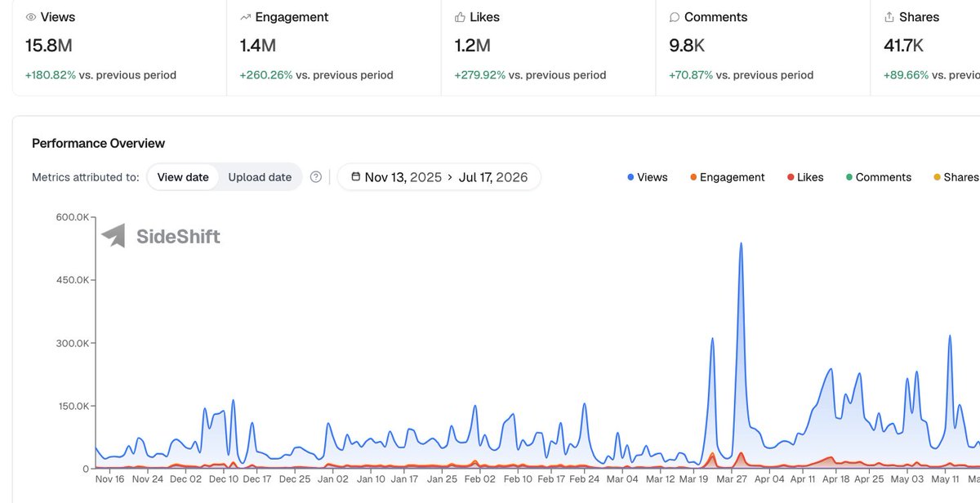980x503 pixels.
Task: Click the Mar 27 date on the x-axis
Action: tap(733, 479)
